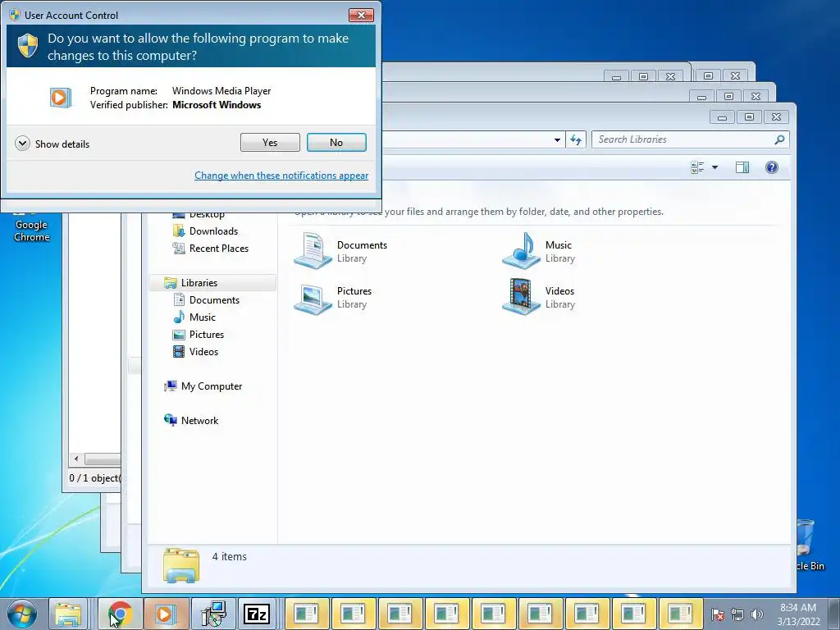
Task: Click the Windows Media Player icon in UAC dialog
Action: [60, 98]
